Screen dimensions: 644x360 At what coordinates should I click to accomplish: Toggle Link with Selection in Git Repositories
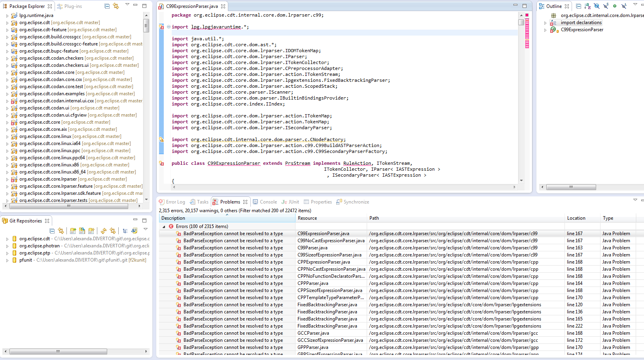click(x=61, y=231)
